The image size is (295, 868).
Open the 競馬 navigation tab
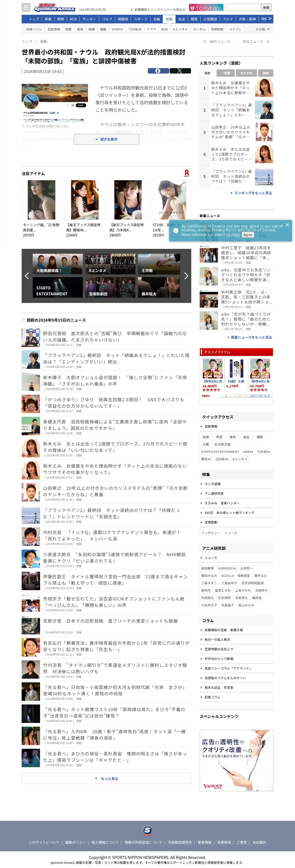click(194, 19)
